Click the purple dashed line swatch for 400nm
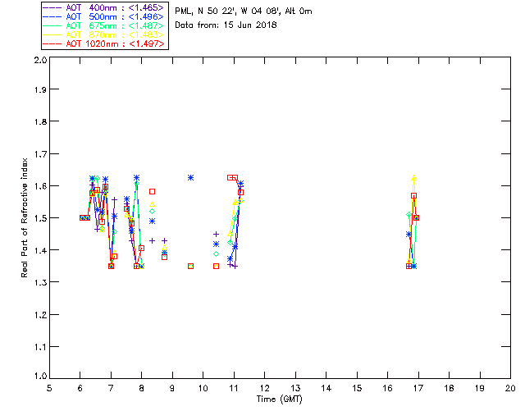 point(51,7)
